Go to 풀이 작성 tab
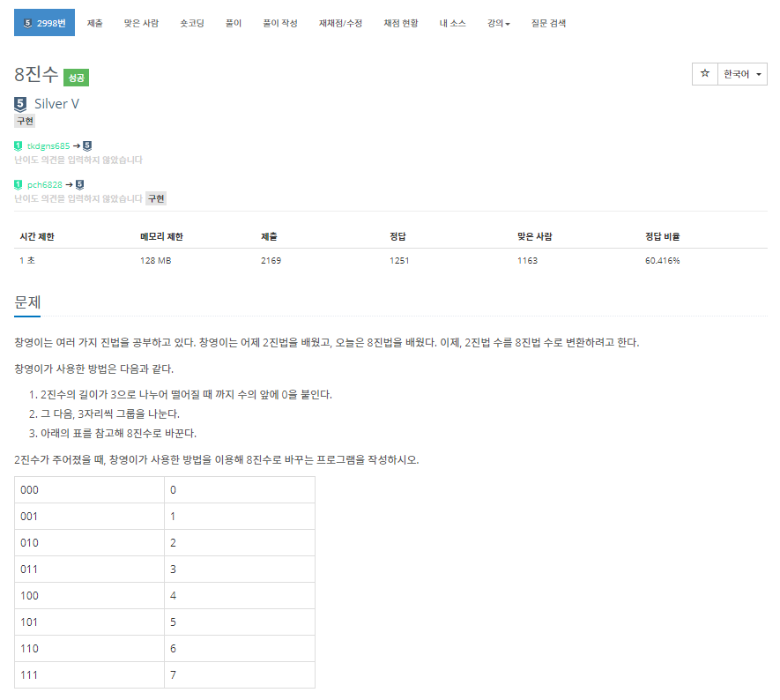780x700 pixels. [x=280, y=23]
